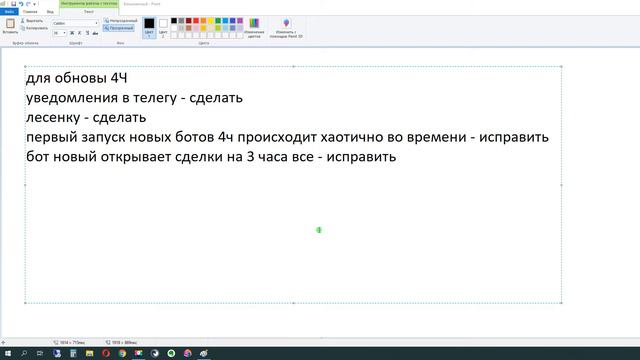Viewport: 640px width, 360px height.
Task: Click the line starting 'первый запуск новых ботов'
Action: [x=287, y=137]
